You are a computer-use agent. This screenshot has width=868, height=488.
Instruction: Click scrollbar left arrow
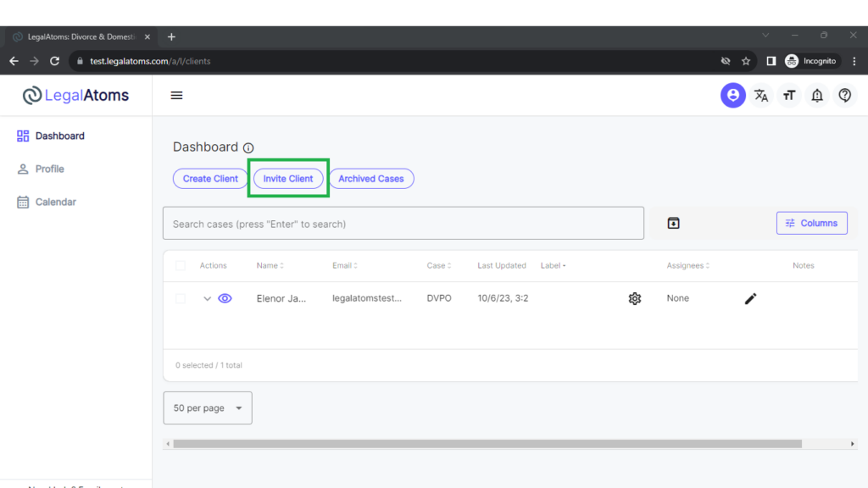[x=168, y=444]
